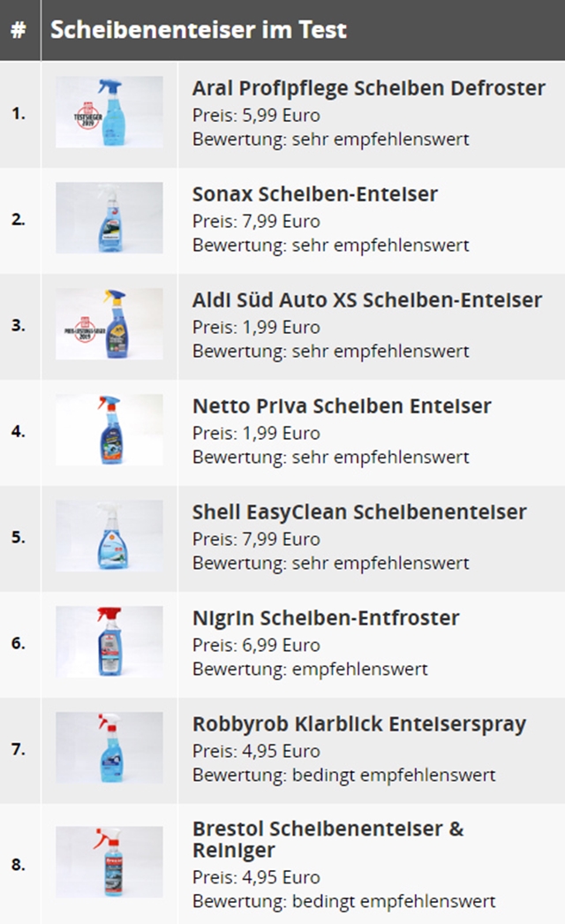This screenshot has height=924, width=565.
Task: Click the Preis-Leistungs-Sieger badge on Aldi image
Action: pos(85,330)
